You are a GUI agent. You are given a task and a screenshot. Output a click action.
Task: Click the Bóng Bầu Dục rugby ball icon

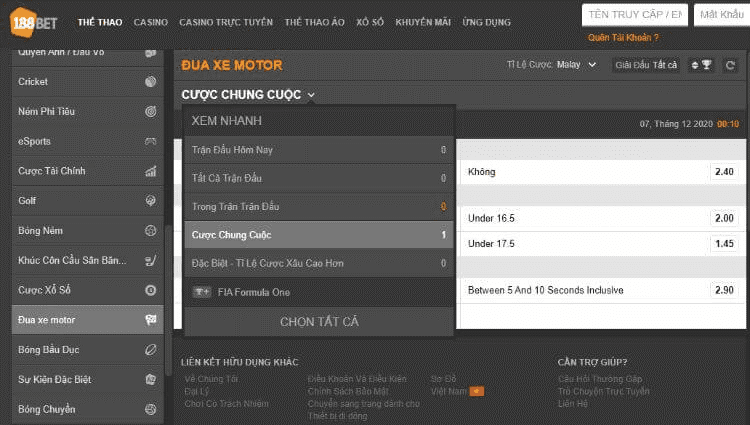(150, 350)
